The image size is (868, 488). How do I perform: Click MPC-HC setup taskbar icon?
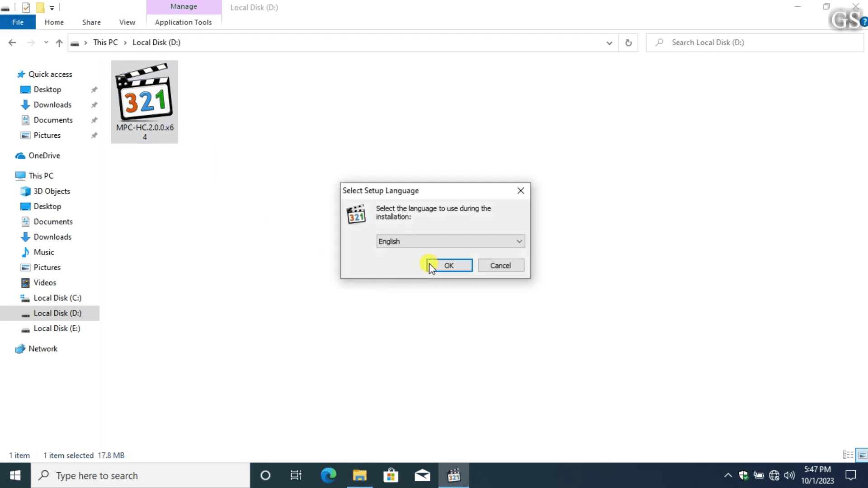coord(453,475)
